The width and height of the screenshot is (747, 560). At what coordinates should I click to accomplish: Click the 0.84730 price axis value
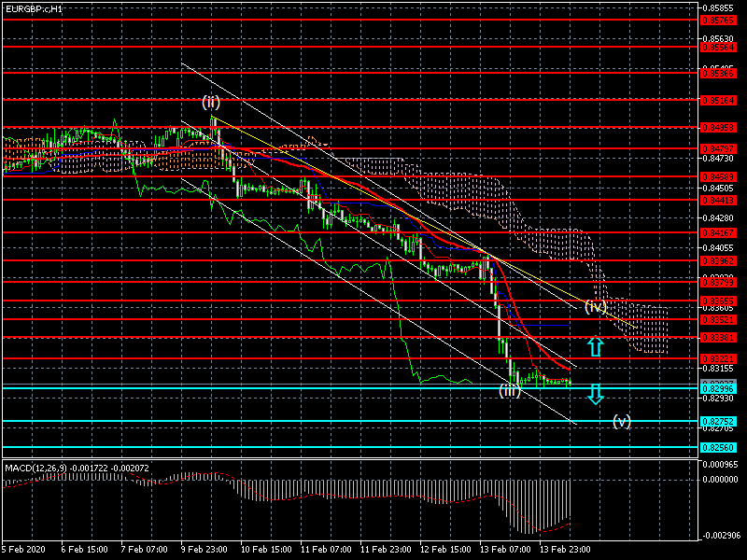pyautogui.click(x=718, y=158)
